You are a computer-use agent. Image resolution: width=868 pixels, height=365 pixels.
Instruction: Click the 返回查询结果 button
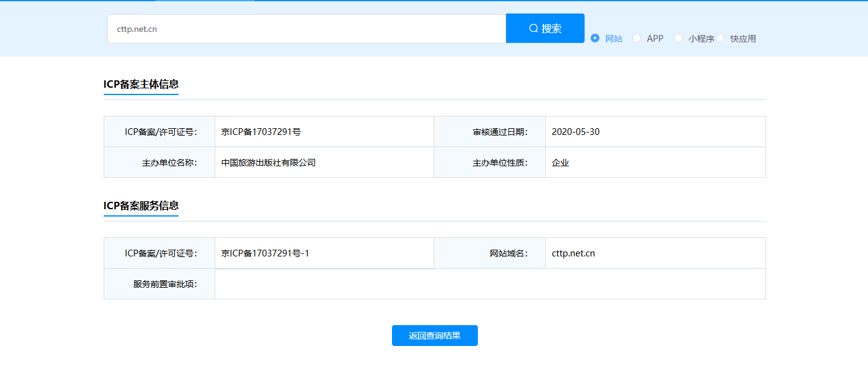(435, 336)
